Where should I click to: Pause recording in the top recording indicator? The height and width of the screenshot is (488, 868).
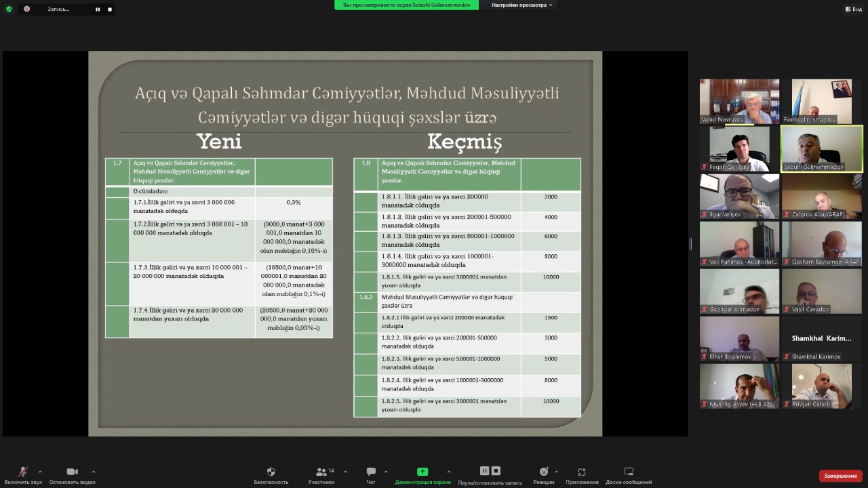(98, 9)
